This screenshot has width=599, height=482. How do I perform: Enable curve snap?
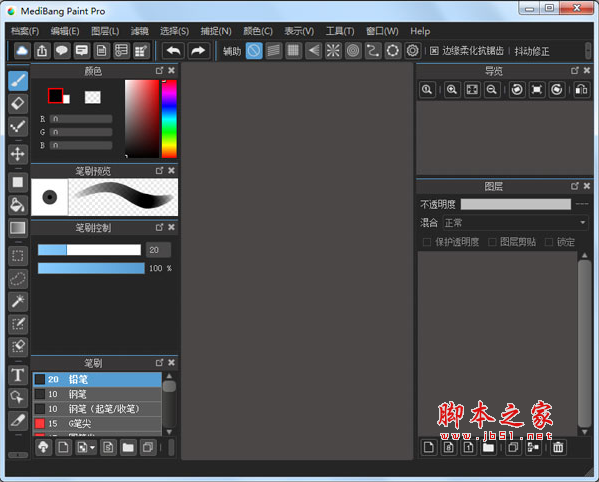(373, 51)
